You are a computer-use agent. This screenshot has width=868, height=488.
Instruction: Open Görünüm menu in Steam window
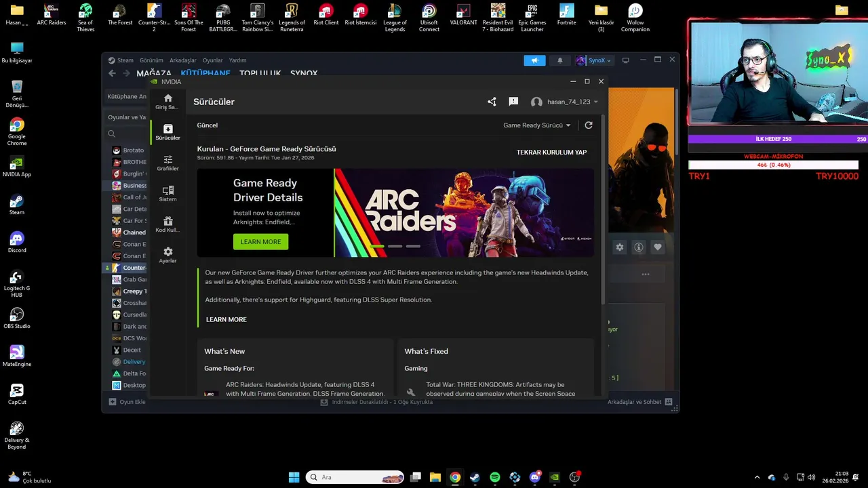pyautogui.click(x=151, y=60)
